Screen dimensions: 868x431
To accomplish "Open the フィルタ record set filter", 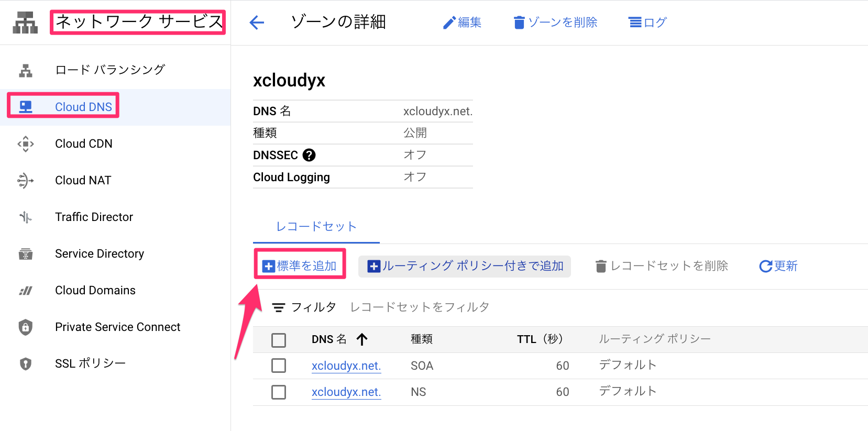I will click(x=304, y=307).
